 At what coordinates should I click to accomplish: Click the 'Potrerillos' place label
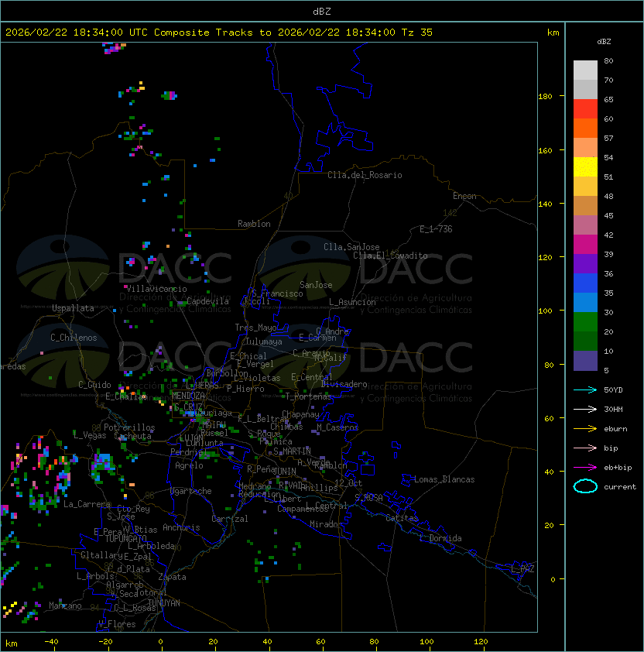129,427
